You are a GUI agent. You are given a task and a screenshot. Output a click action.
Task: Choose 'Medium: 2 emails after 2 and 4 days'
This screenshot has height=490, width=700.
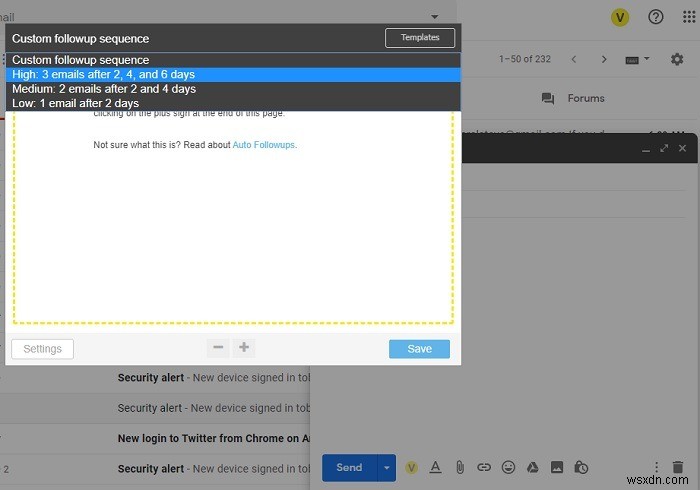tap(233, 89)
